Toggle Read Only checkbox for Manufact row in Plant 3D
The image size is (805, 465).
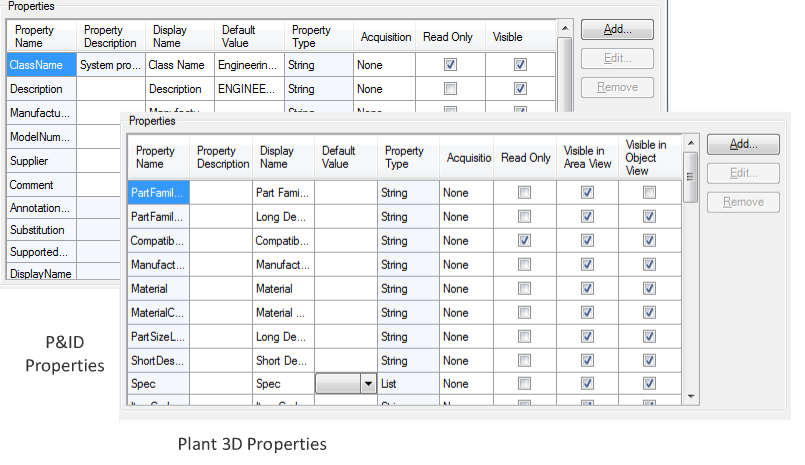(x=524, y=264)
